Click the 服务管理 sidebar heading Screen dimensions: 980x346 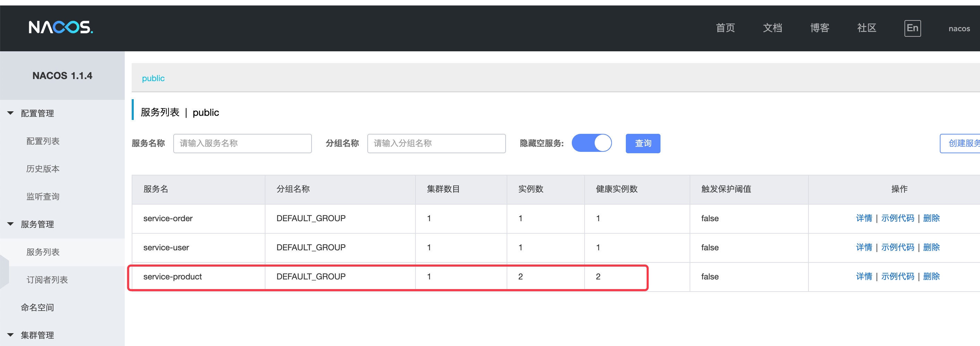pos(37,225)
